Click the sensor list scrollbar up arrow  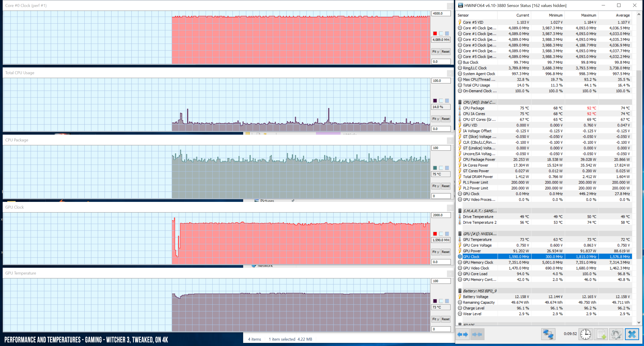(639, 15)
